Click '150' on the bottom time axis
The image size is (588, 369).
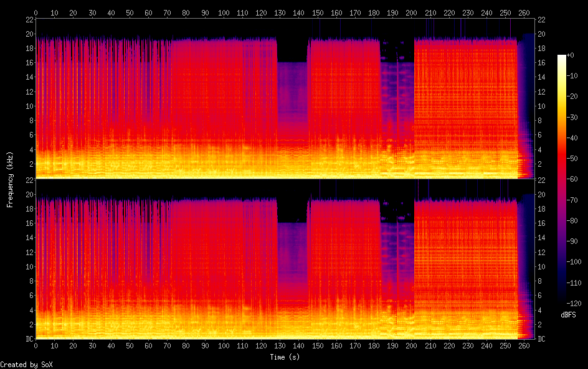click(x=318, y=346)
